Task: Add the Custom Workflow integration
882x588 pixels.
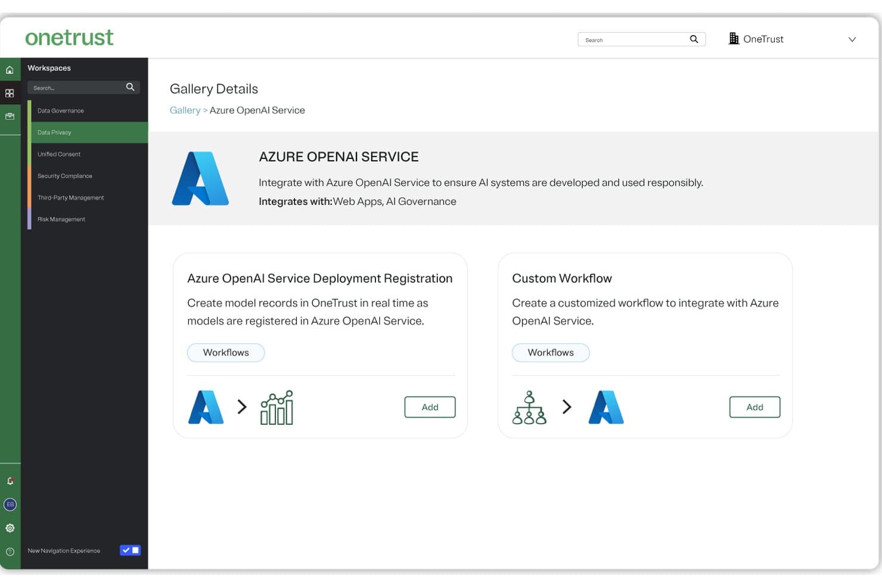Action: coord(754,407)
